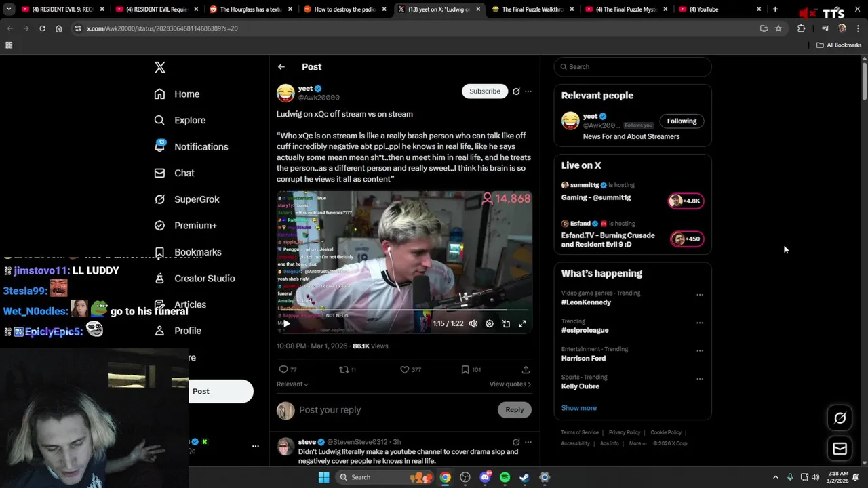Seek on the video progress bar
Viewport: 868px width, 488px height.
point(403,310)
